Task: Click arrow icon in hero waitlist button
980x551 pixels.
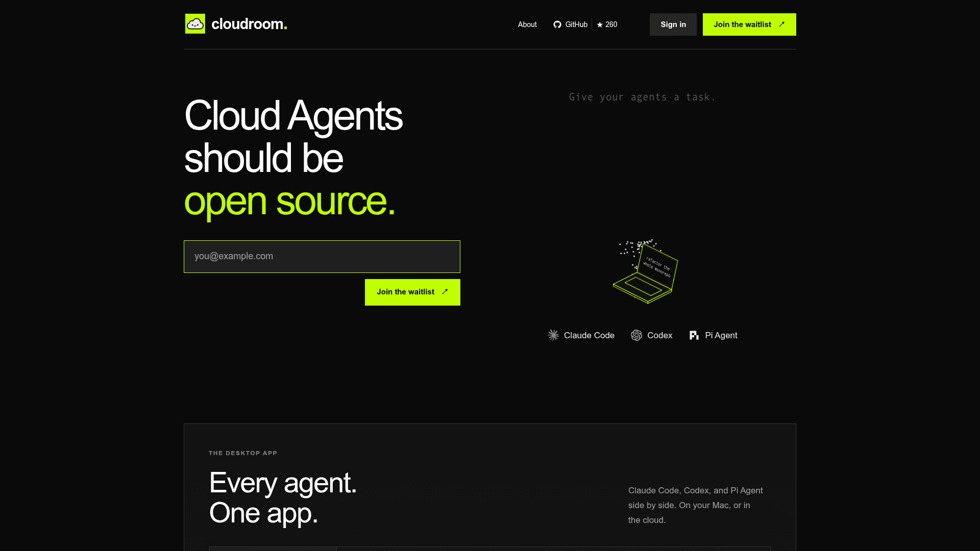Action: [445, 292]
